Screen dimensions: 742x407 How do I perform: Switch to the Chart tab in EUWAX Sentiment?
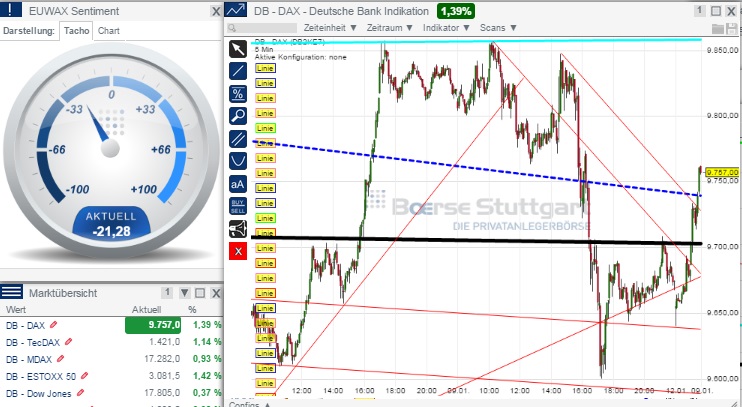pyautogui.click(x=109, y=31)
